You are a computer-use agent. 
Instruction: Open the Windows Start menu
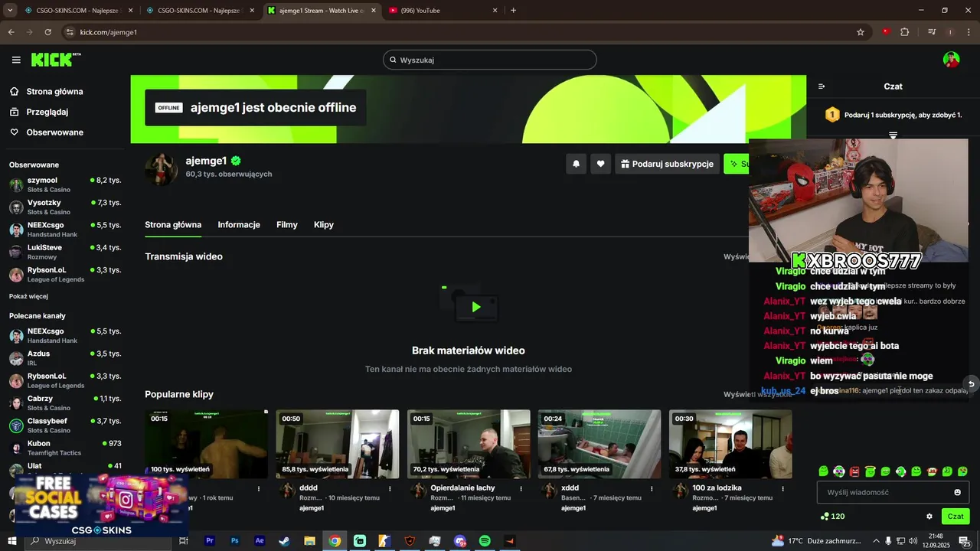coord(12,541)
